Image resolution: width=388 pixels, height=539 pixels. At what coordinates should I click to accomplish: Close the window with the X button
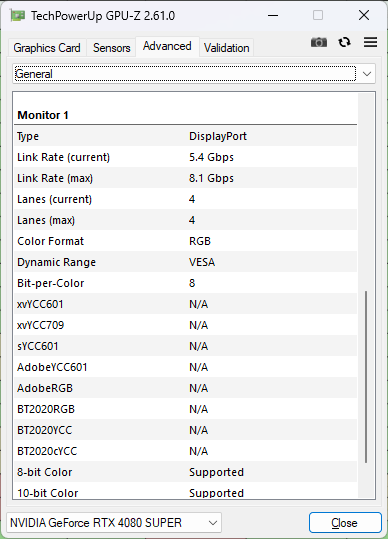[x=364, y=15]
